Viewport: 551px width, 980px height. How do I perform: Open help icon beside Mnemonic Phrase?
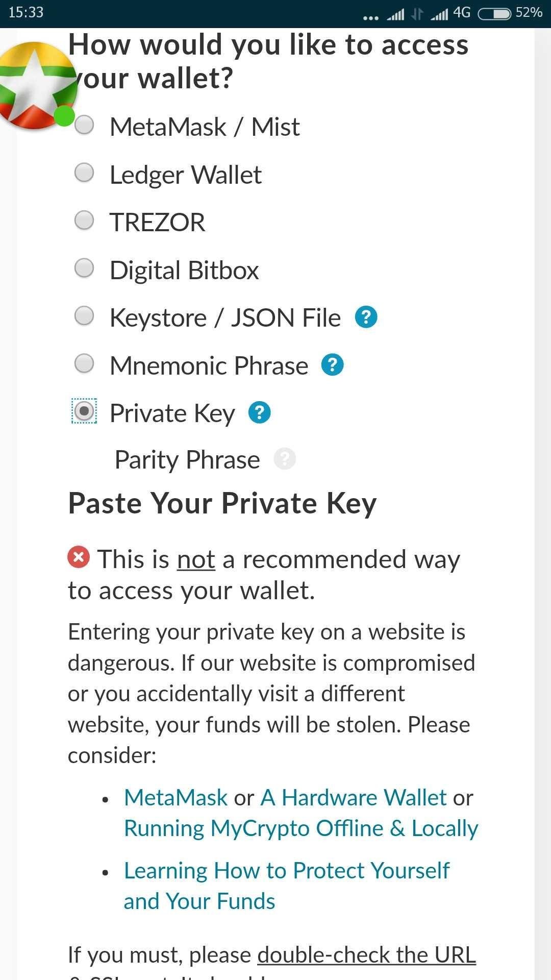333,365
